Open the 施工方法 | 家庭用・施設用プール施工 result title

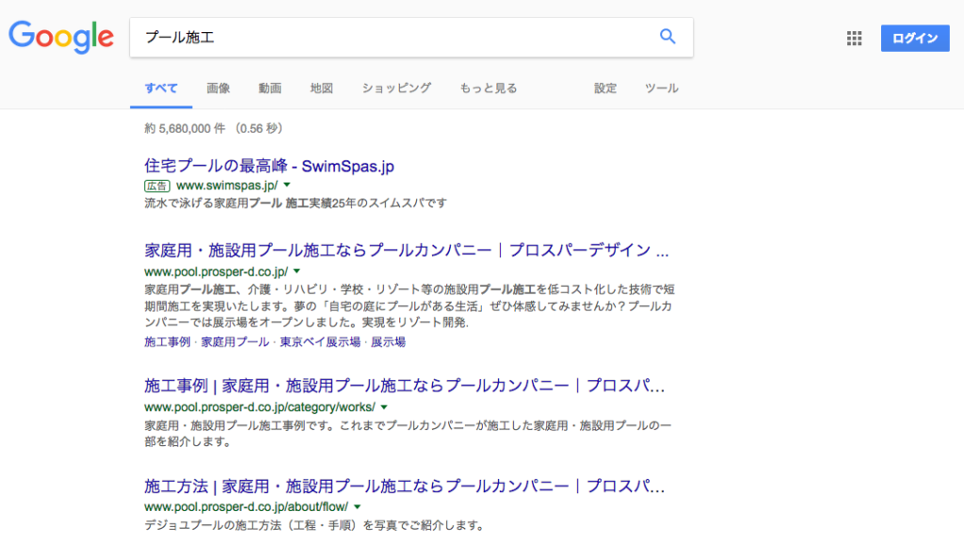[405, 487]
